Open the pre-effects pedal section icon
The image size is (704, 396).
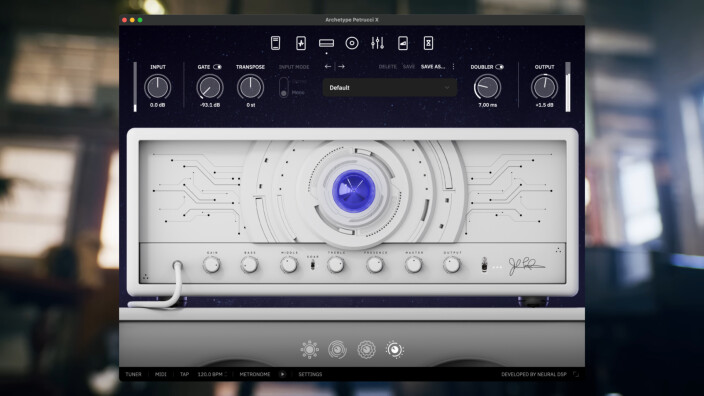pyautogui.click(x=301, y=43)
